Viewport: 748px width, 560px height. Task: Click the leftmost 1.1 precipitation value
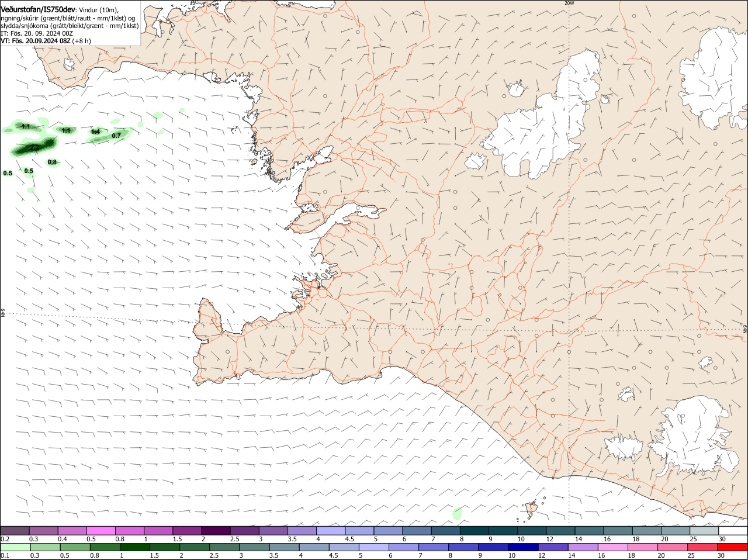coord(26,126)
